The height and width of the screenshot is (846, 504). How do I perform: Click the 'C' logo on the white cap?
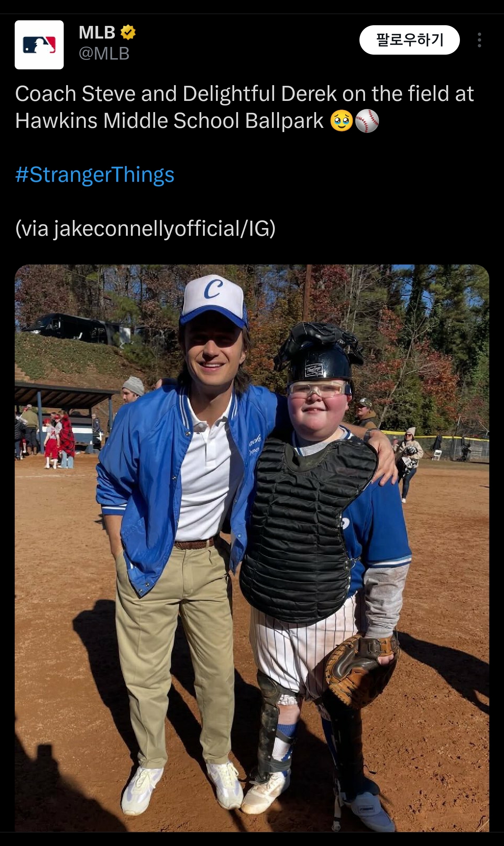212,288
